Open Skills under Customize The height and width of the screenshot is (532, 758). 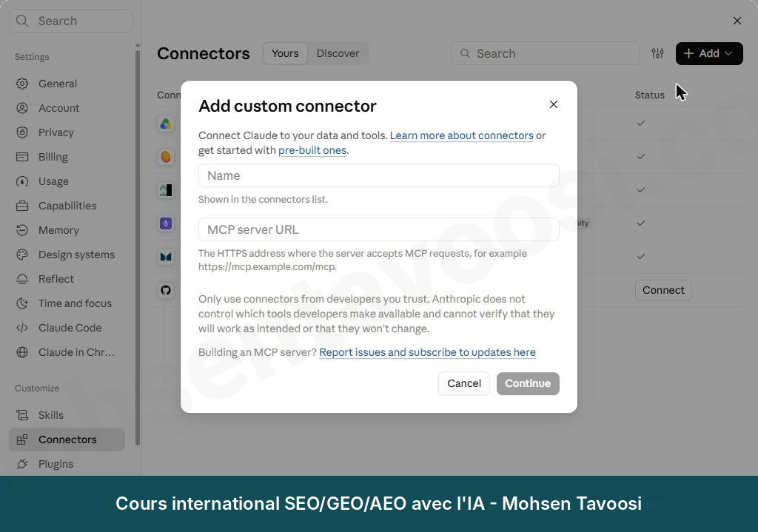coord(67,415)
